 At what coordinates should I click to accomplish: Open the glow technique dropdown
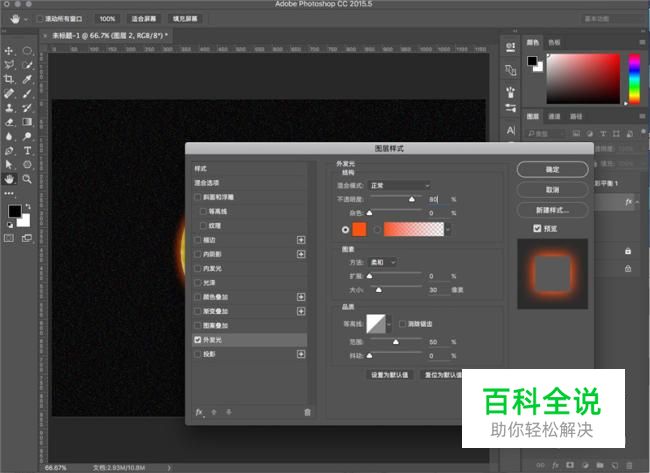pos(383,262)
